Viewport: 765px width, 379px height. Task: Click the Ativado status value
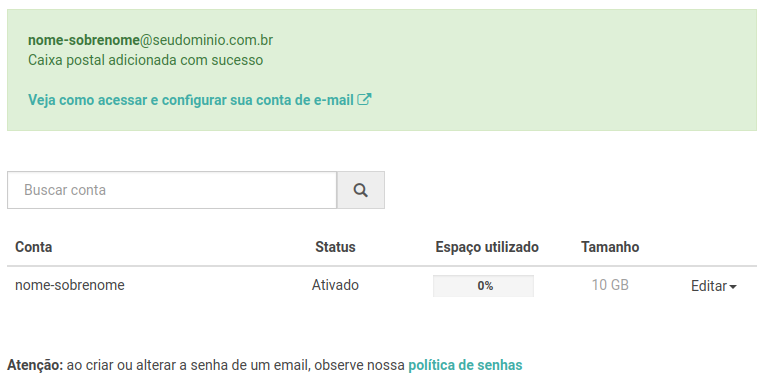point(335,285)
